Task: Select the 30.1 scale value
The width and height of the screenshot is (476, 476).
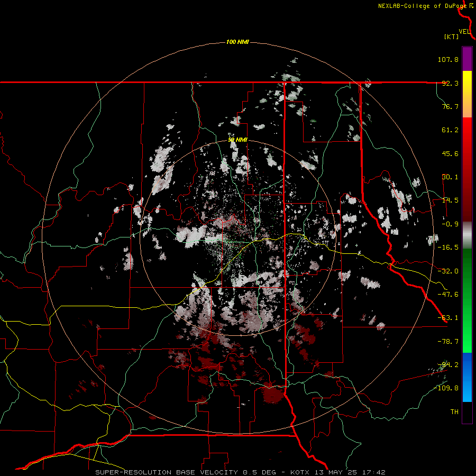Action: [x=450, y=177]
